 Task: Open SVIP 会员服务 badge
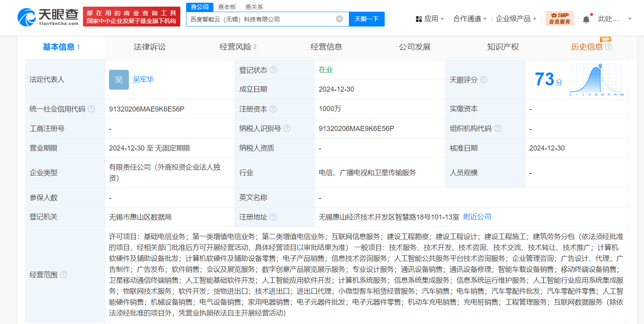560,18
